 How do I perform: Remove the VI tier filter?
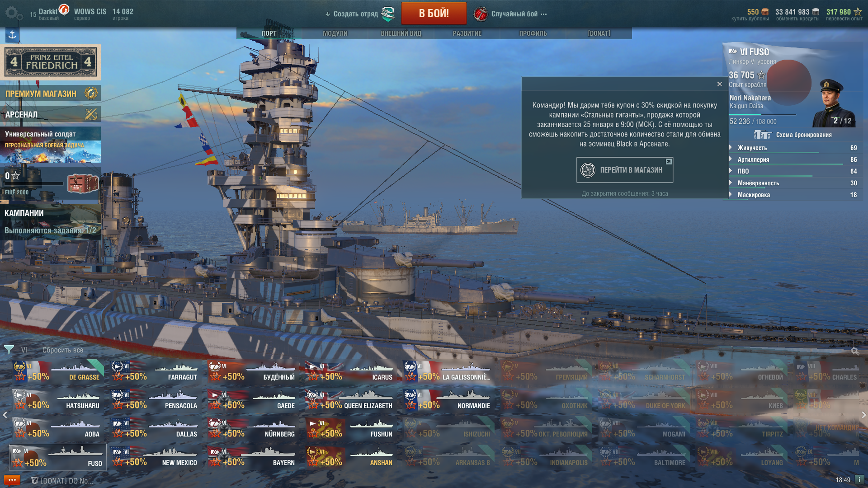[x=24, y=350]
